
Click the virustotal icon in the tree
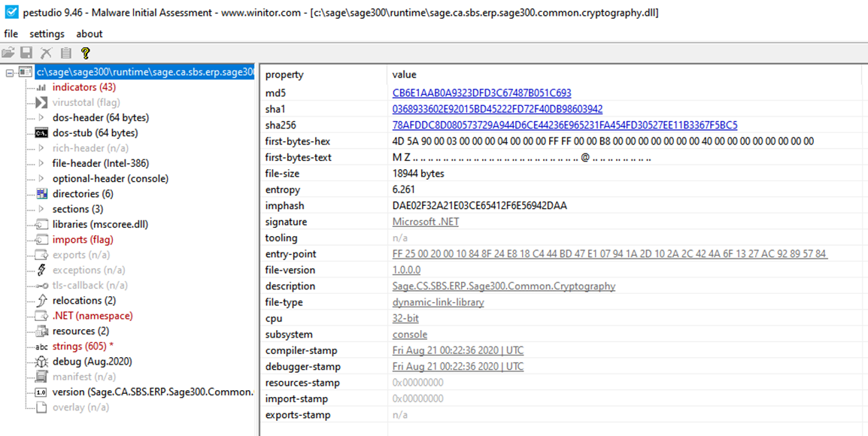(41, 103)
